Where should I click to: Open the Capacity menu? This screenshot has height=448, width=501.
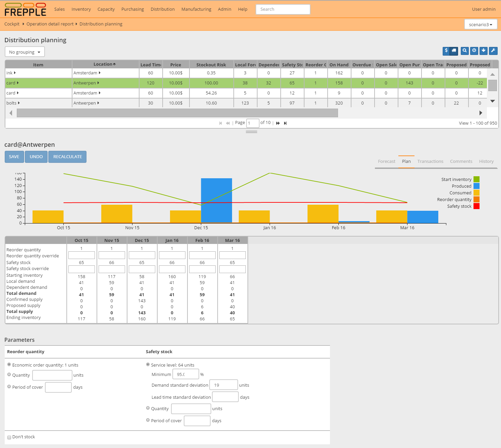pyautogui.click(x=106, y=9)
